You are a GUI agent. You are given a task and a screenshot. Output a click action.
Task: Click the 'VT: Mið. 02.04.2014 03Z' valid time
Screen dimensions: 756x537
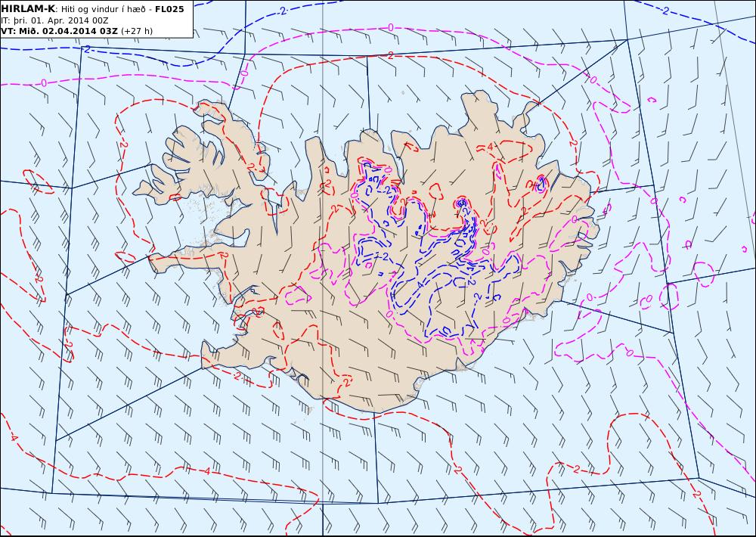point(59,31)
